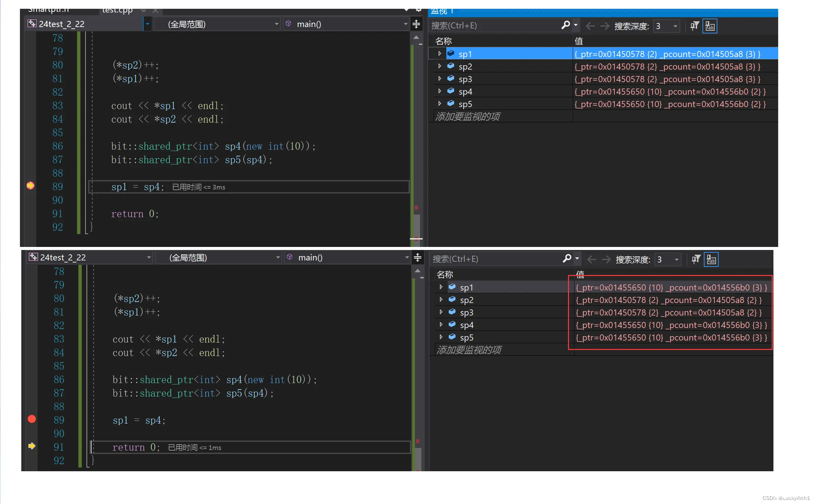Click 名称 column header in lower watch

pyautogui.click(x=445, y=274)
